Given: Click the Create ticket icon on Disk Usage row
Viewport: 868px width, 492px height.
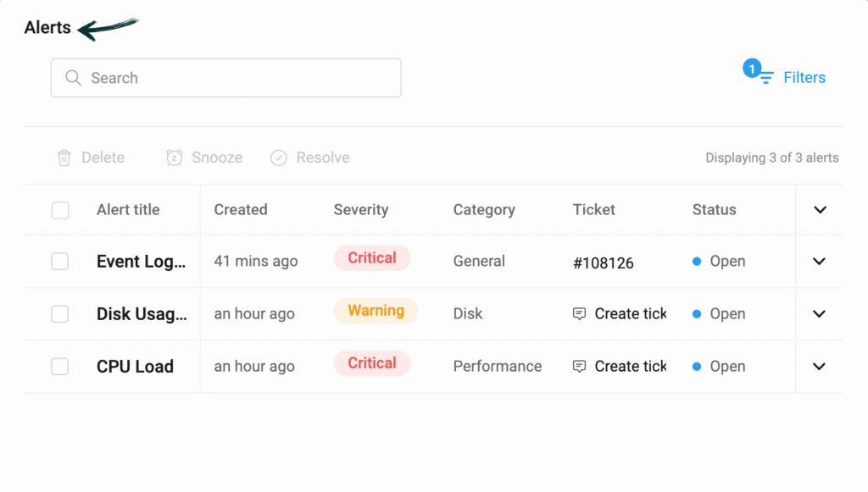Looking at the screenshot, I should click(579, 313).
